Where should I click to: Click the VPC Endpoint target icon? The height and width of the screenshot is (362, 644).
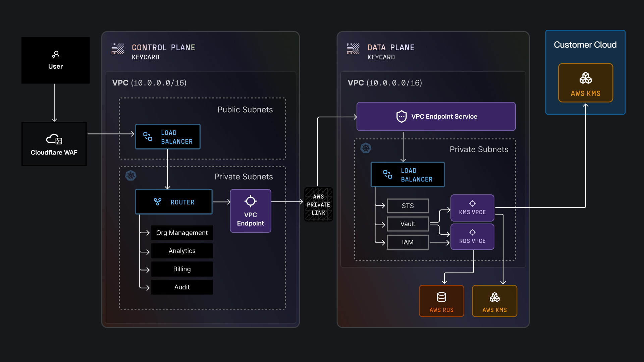tap(251, 200)
